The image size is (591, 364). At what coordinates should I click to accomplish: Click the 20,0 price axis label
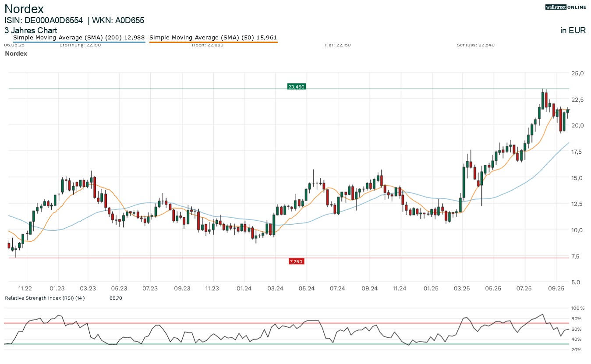click(578, 125)
